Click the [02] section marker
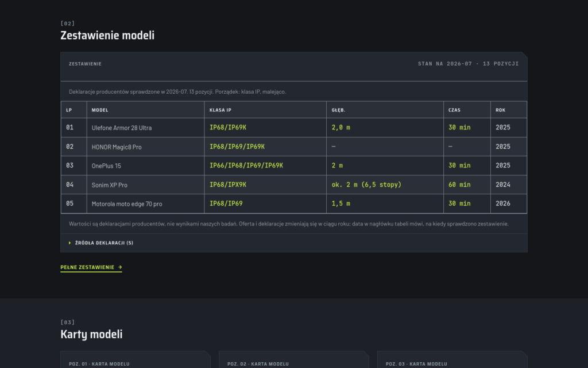Screen dimensions: 588x368 68,23
